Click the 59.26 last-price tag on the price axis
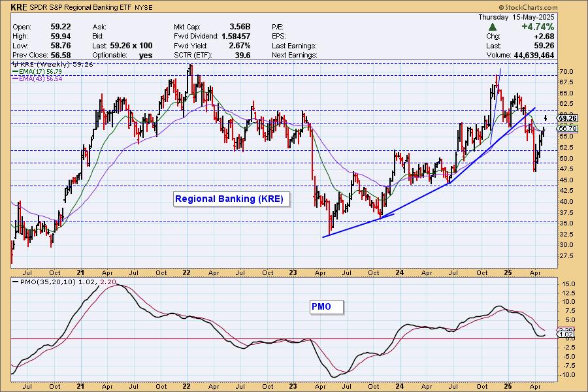Screen dimensions: 588x392 pos(567,118)
